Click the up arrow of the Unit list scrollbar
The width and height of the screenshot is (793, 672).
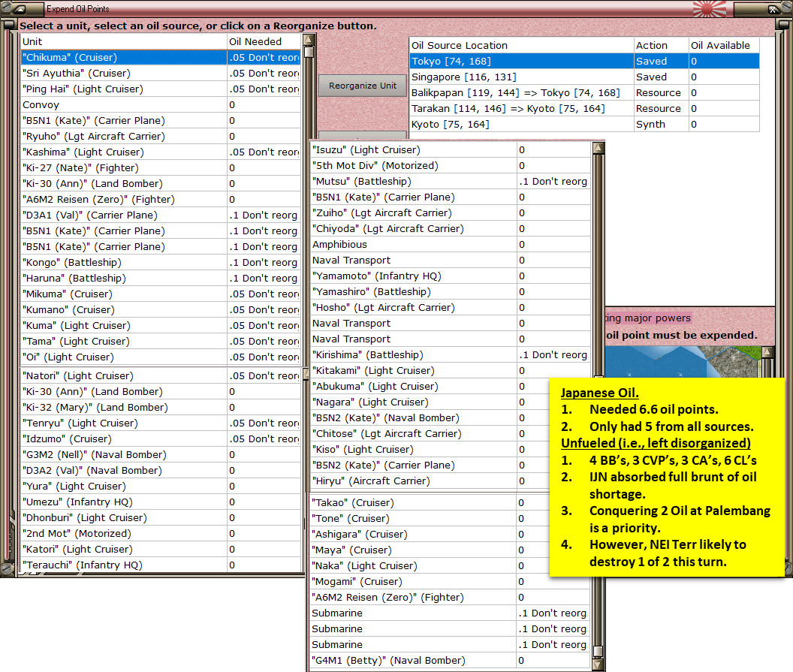click(309, 40)
